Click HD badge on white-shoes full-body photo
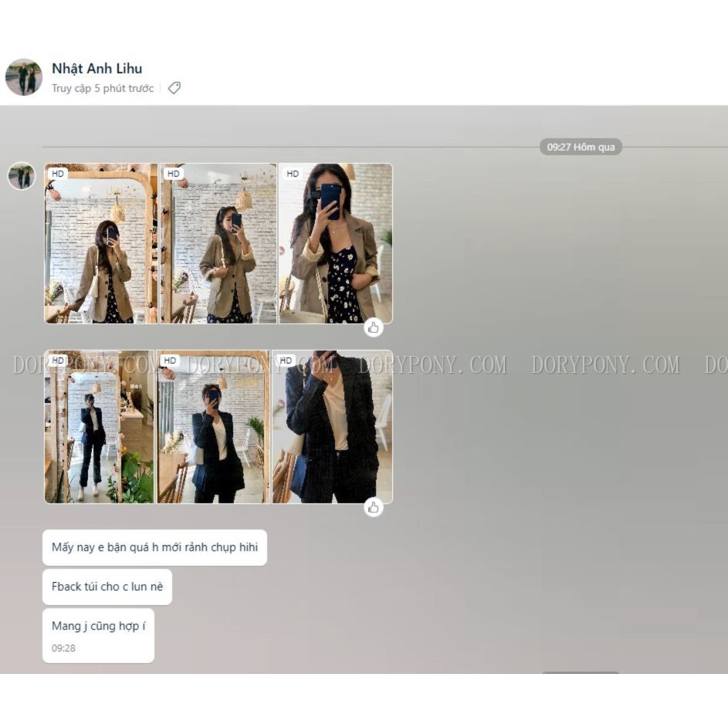The image size is (728, 728). click(x=58, y=361)
